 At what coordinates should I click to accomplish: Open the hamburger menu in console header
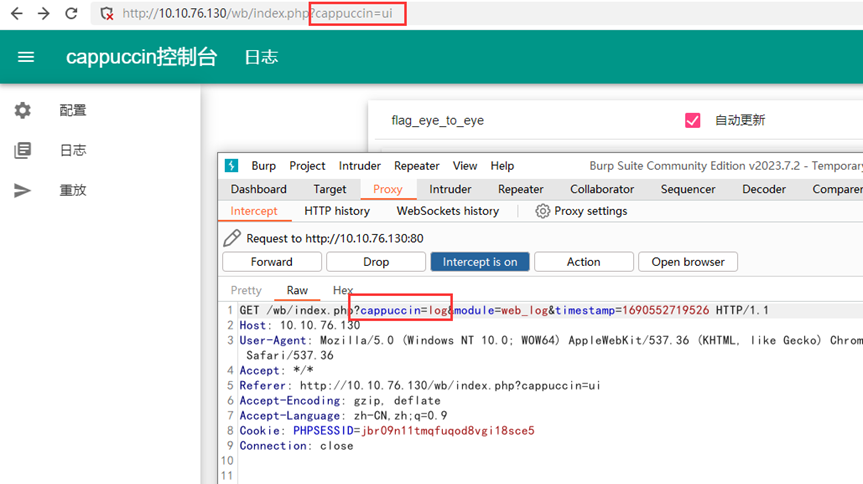point(26,57)
